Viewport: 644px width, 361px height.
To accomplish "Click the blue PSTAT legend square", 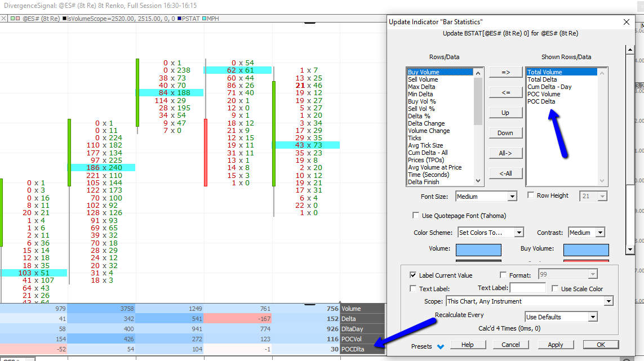I will (179, 19).
